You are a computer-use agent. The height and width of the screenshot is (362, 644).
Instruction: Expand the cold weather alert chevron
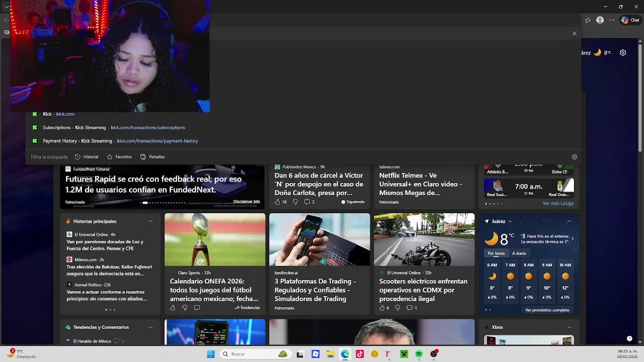[x=572, y=239]
